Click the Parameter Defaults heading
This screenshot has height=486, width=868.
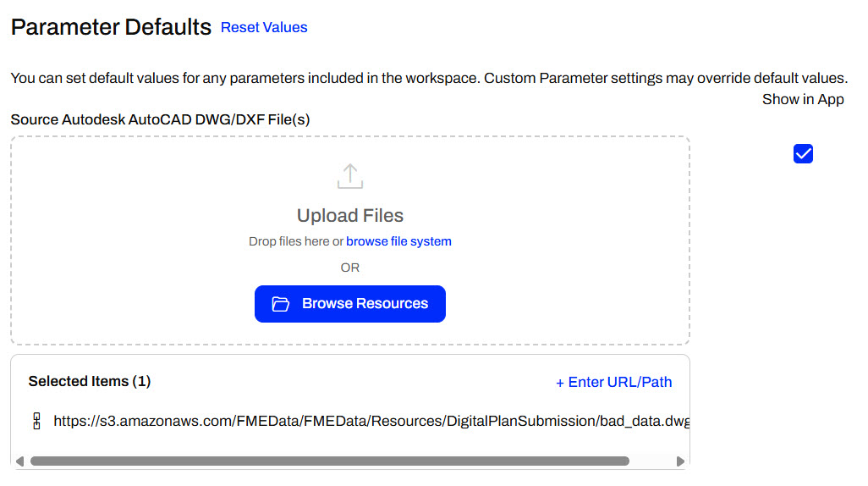pyautogui.click(x=111, y=27)
